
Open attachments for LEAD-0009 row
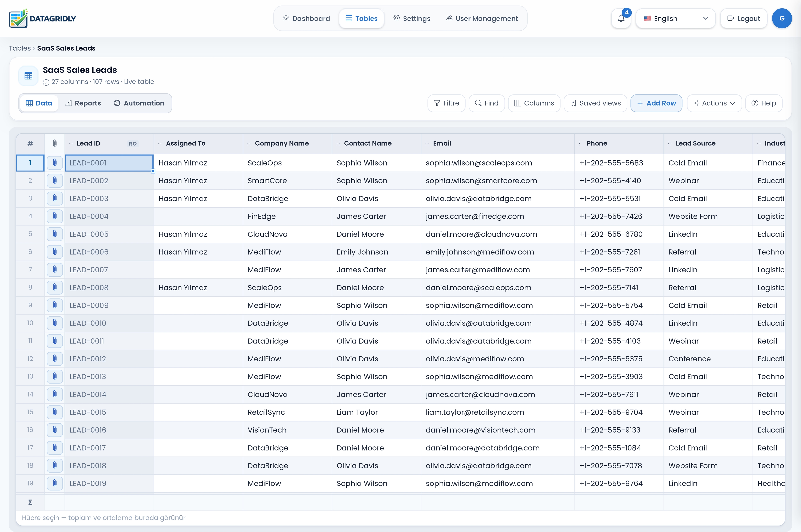click(x=55, y=305)
